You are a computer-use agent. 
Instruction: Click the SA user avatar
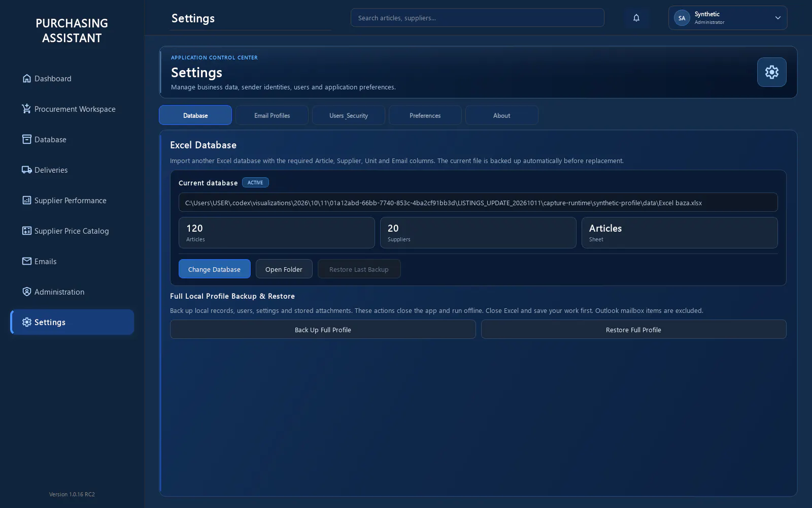click(682, 18)
